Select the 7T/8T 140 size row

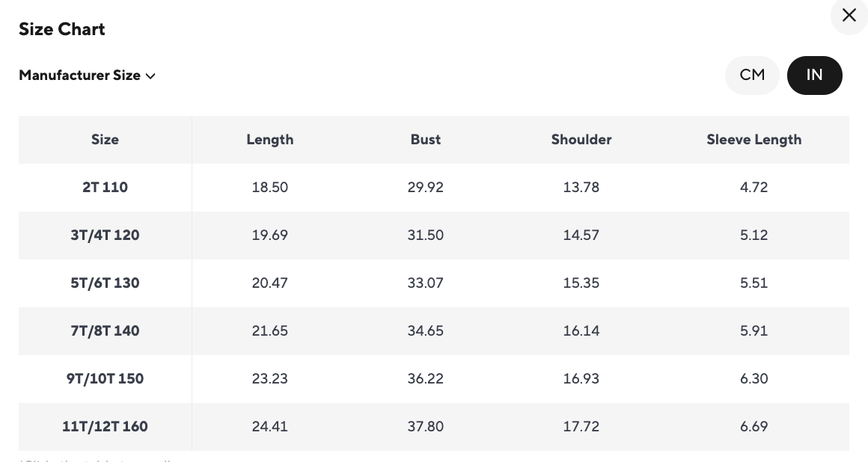(105, 331)
